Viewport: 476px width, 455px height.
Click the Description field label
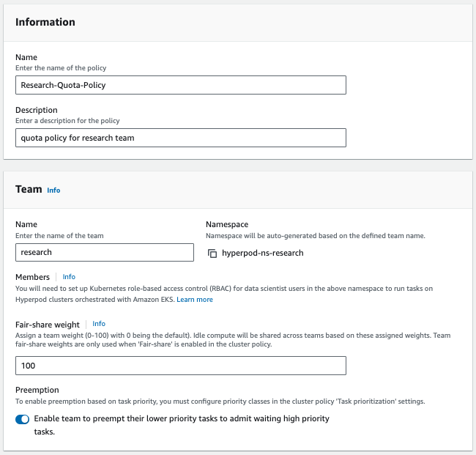(x=37, y=111)
